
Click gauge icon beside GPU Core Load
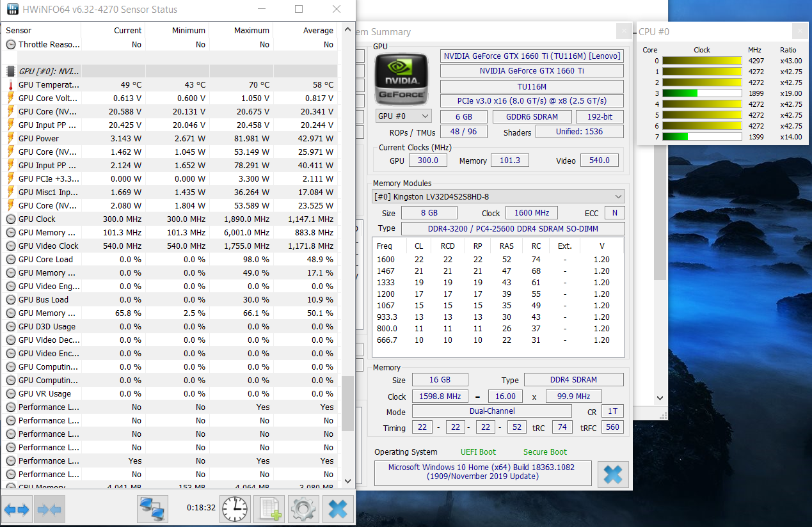coord(11,260)
